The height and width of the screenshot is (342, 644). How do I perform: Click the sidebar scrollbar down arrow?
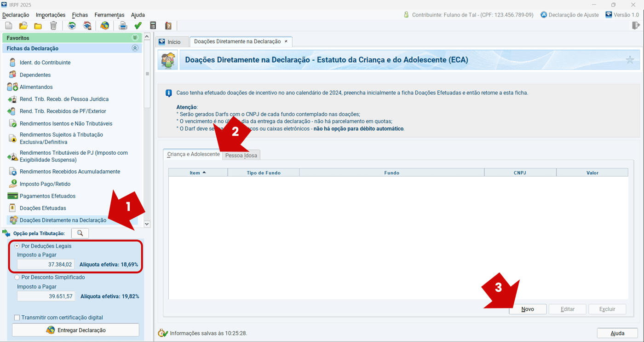point(147,224)
